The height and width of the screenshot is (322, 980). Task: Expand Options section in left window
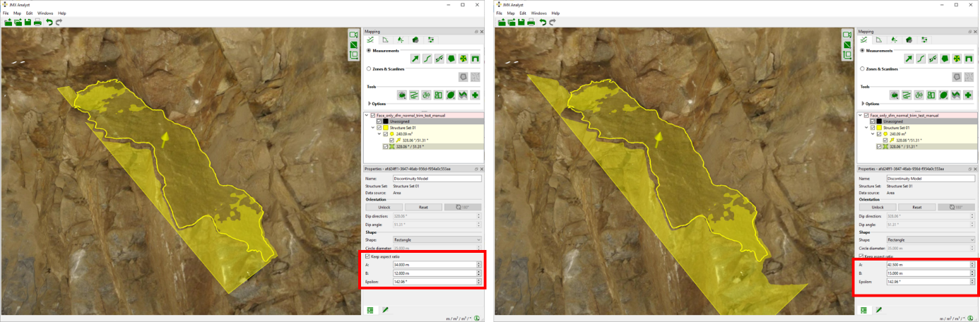[369, 104]
